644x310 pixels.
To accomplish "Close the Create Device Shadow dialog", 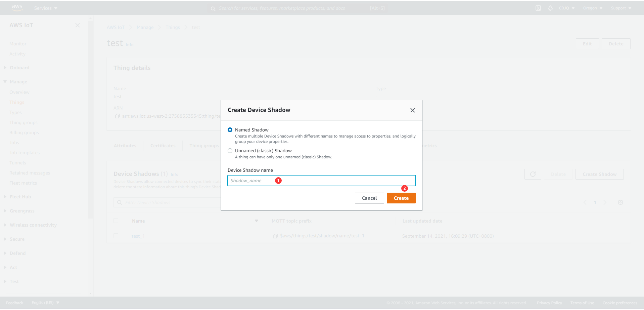I will pyautogui.click(x=412, y=110).
